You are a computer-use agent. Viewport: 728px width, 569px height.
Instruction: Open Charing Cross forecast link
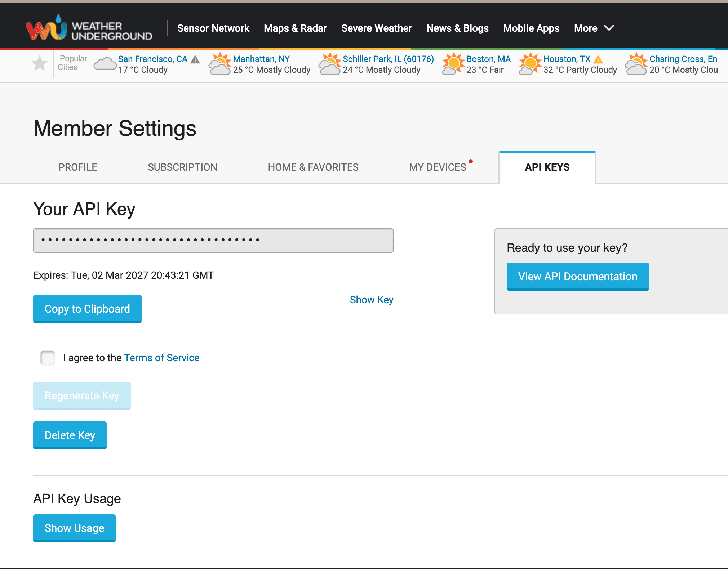683,59
